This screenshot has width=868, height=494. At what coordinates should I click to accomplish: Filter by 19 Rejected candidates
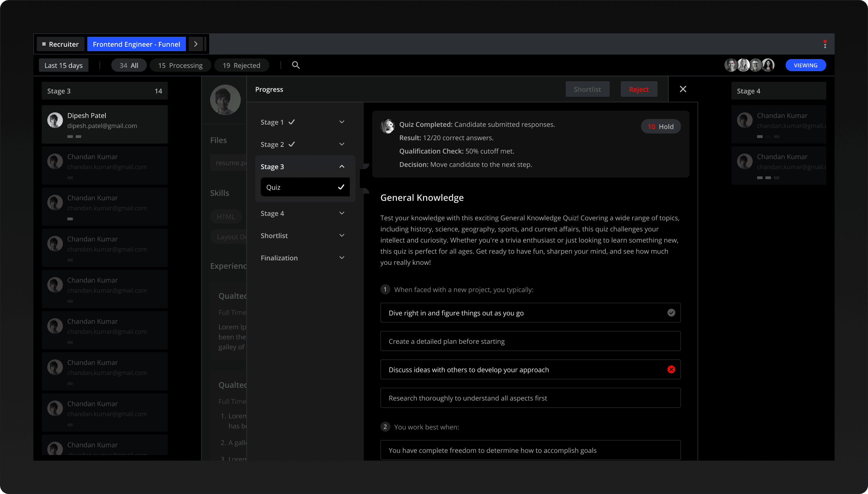(x=241, y=65)
